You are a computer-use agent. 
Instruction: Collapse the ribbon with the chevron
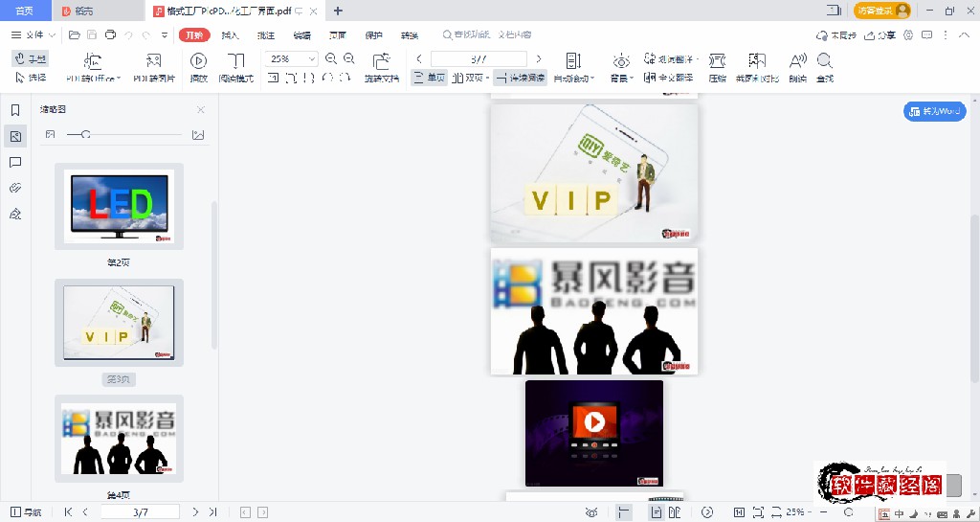click(963, 35)
